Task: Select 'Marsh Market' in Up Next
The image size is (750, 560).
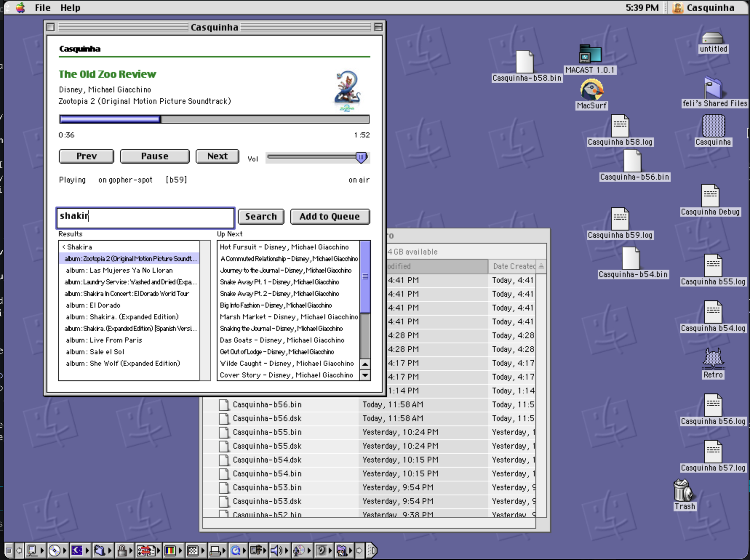Action: pyautogui.click(x=289, y=317)
